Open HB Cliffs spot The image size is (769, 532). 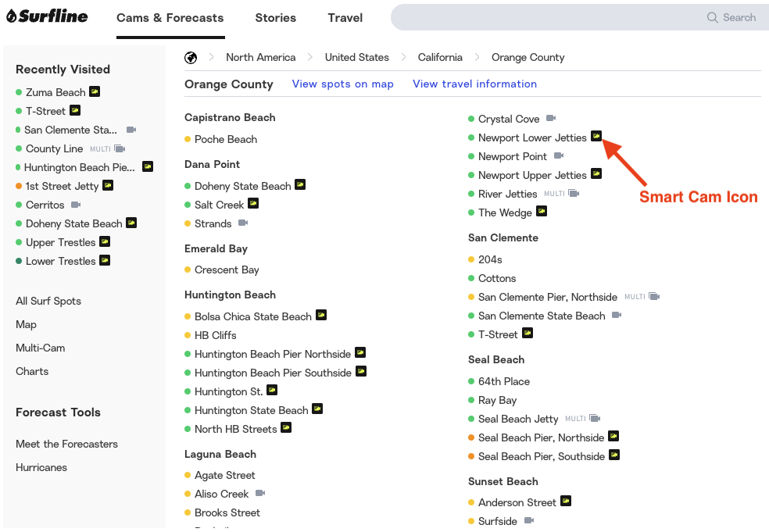(x=215, y=335)
